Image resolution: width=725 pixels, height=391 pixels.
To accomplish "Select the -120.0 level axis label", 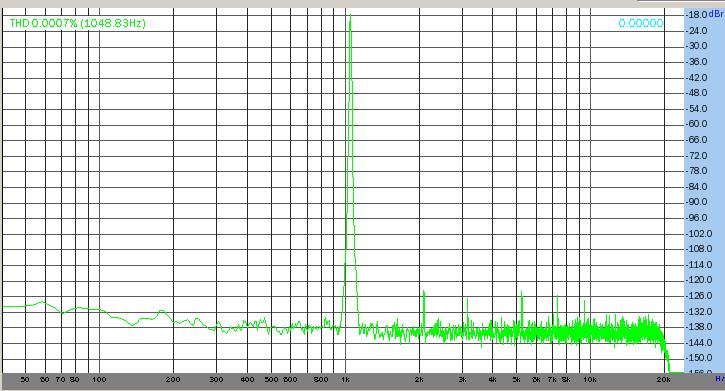I will (x=698, y=280).
